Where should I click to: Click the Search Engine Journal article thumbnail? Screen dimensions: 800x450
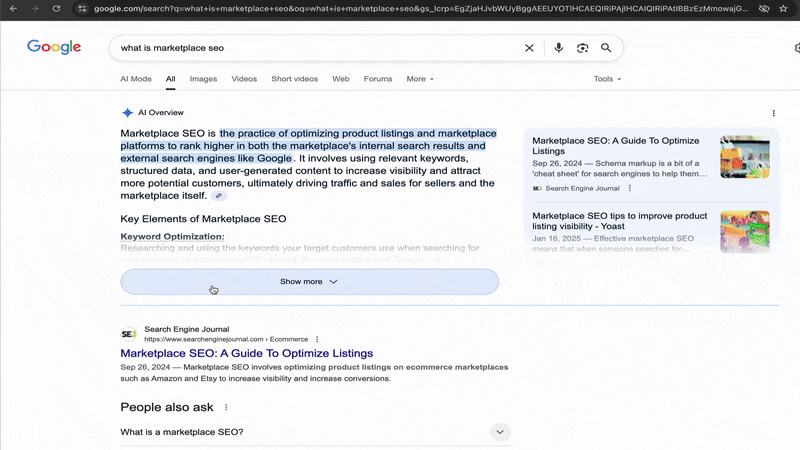click(744, 157)
